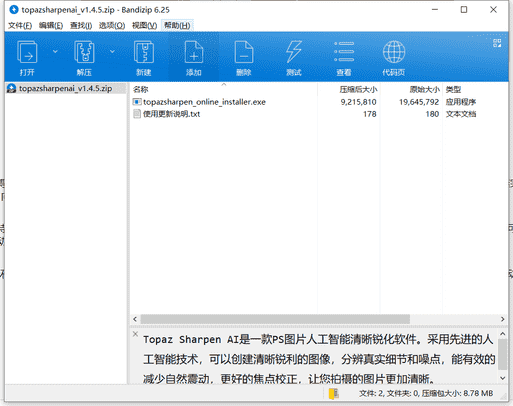Select topazsharpen_online_installer.exe in file list

[x=204, y=102]
